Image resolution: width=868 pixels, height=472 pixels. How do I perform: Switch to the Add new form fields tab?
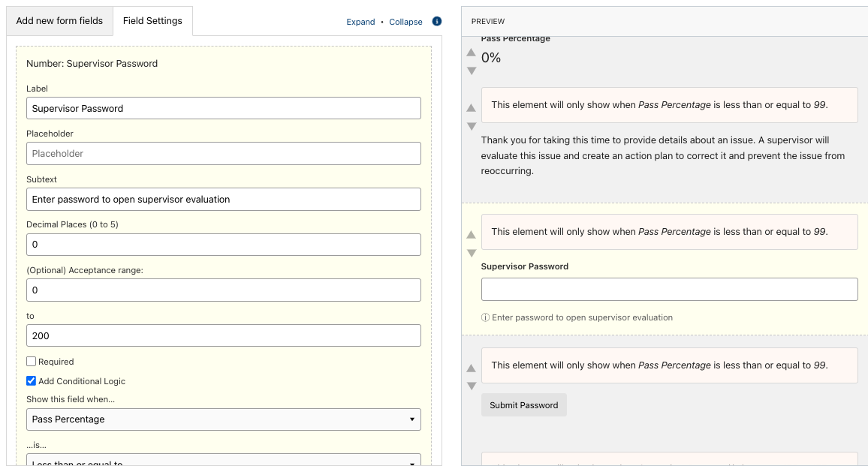click(x=59, y=21)
